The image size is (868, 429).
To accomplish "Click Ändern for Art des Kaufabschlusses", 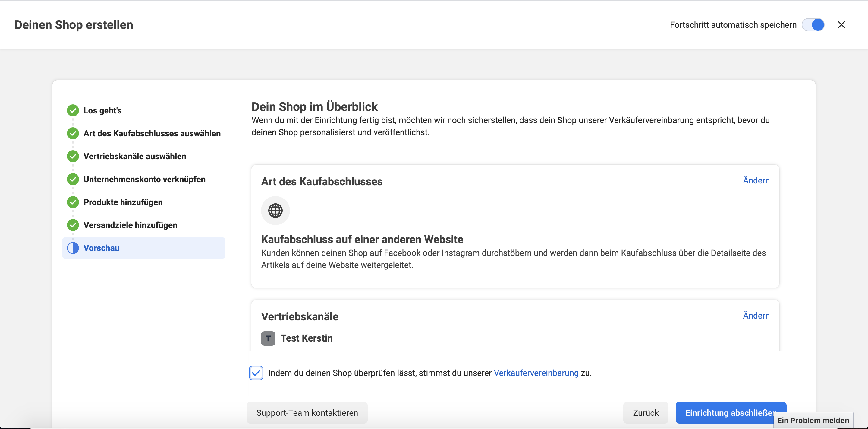I will coord(756,180).
